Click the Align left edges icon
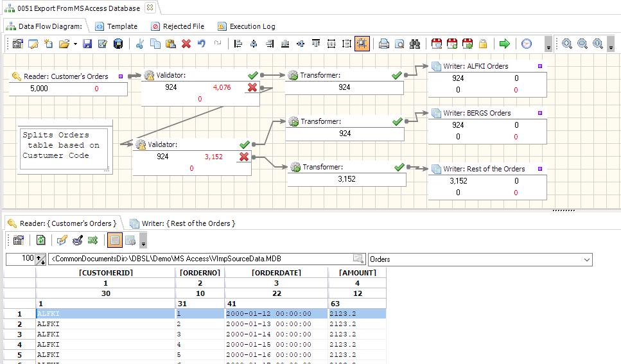This screenshot has height=364, width=621. point(238,44)
